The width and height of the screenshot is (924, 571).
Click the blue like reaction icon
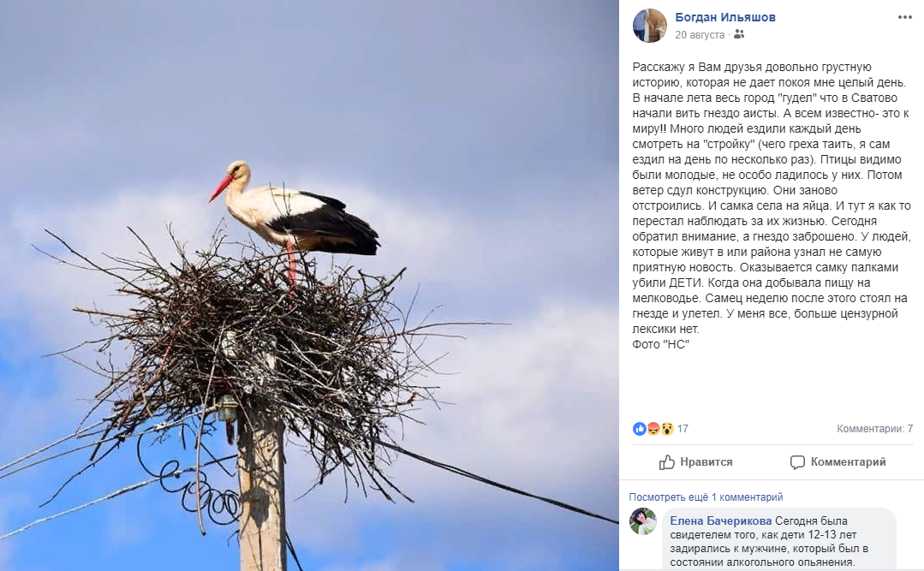click(x=640, y=429)
